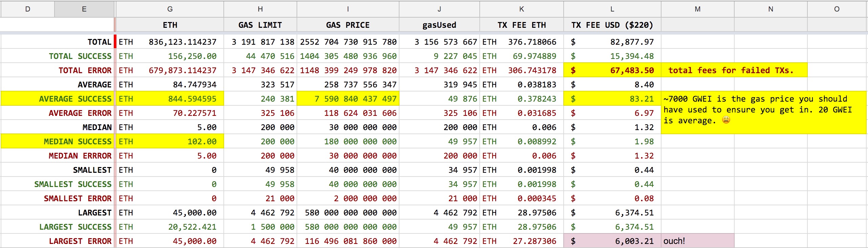Select column G header
The image size is (868, 248).
click(170, 9)
